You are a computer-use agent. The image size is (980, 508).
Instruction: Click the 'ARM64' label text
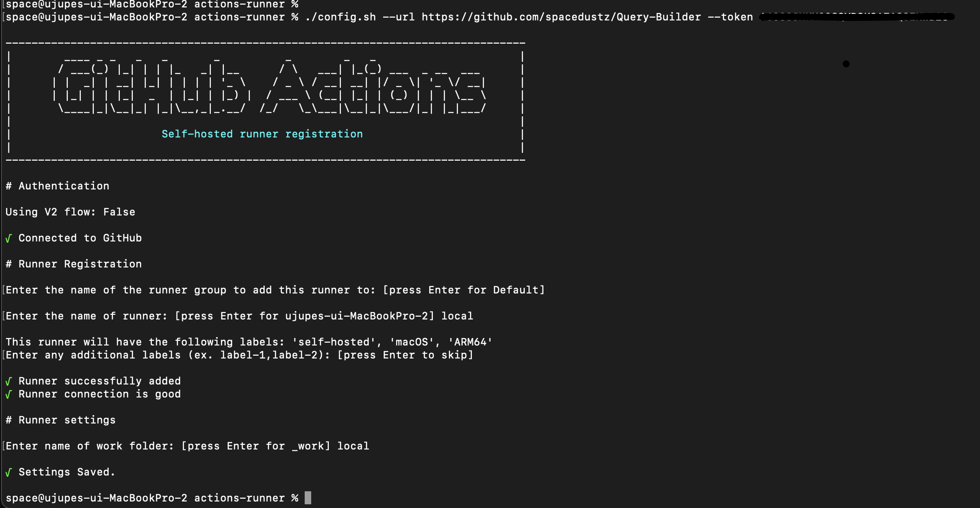470,342
